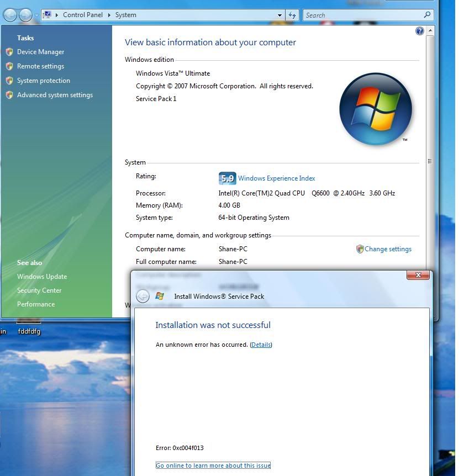Click the Forward arrow in the System window

[x=25, y=15]
